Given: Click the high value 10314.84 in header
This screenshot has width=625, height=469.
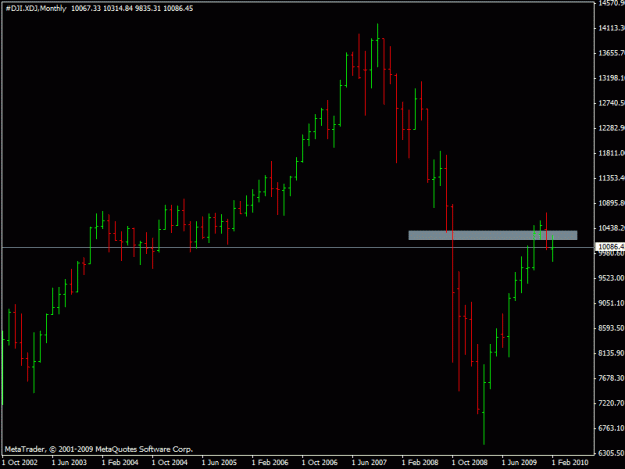Looking at the screenshot, I should click(118, 8).
